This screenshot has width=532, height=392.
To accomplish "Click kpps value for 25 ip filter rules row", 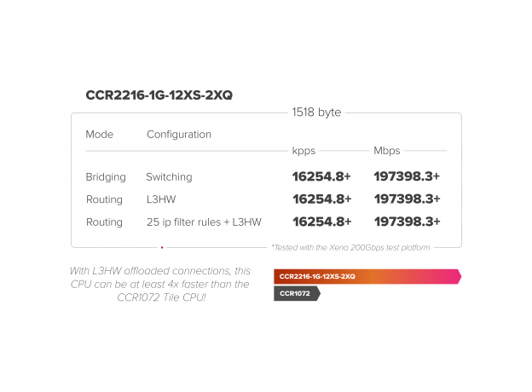I will tap(322, 222).
